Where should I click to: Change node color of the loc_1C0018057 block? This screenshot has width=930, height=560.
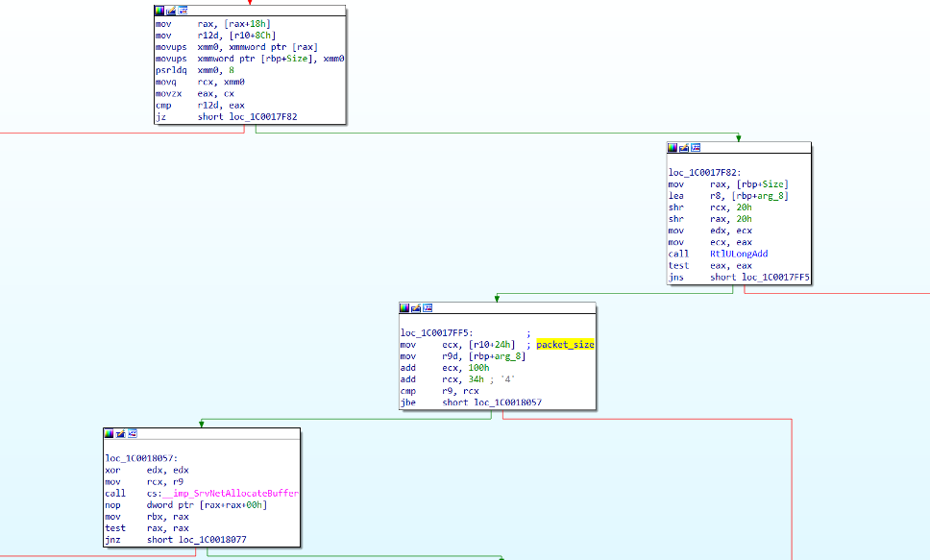click(x=110, y=433)
